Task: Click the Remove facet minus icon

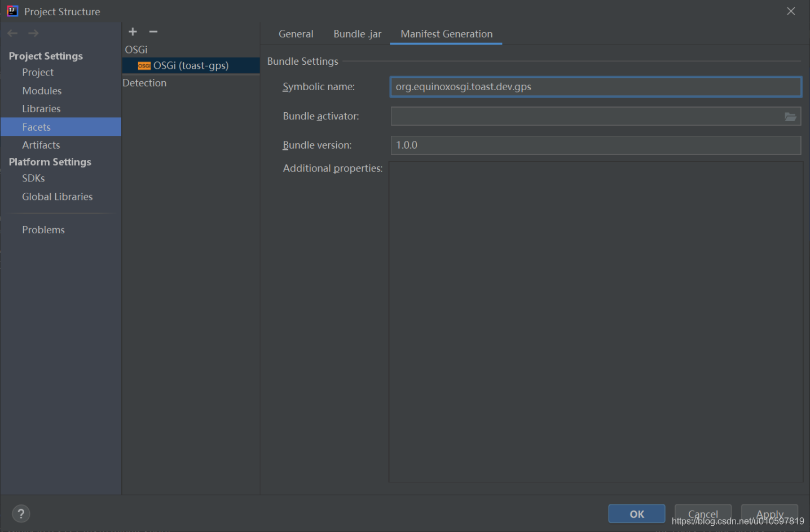Action: (x=153, y=32)
